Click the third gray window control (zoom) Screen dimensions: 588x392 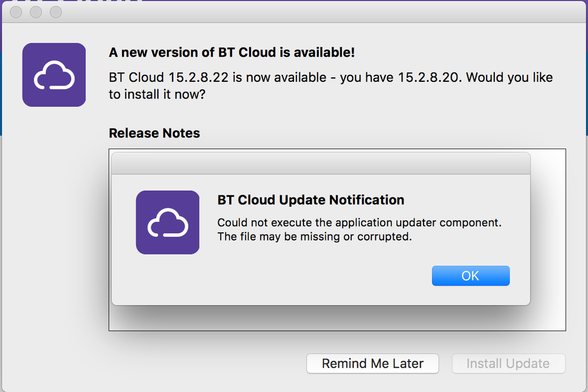[56, 12]
